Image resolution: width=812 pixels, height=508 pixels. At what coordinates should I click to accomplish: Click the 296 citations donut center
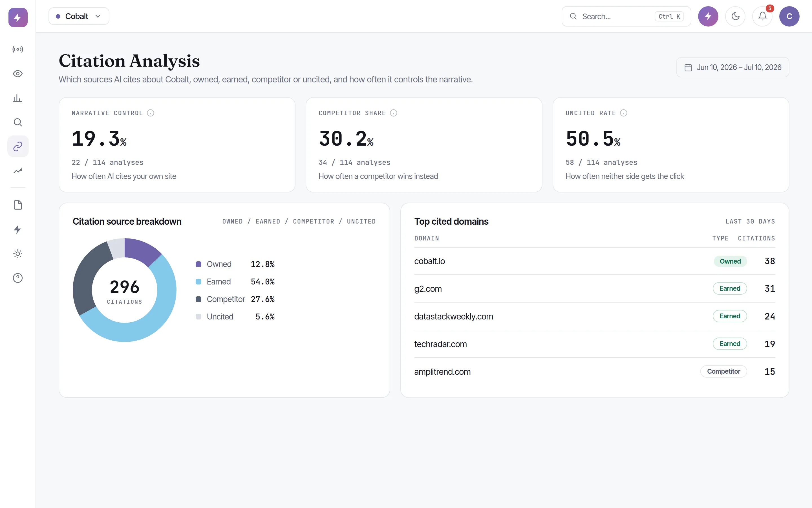click(x=125, y=291)
